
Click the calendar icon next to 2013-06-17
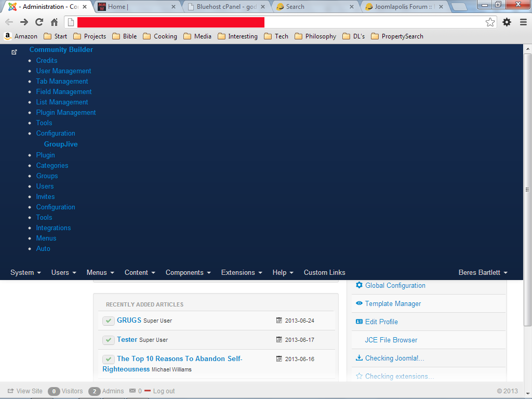[279, 340]
